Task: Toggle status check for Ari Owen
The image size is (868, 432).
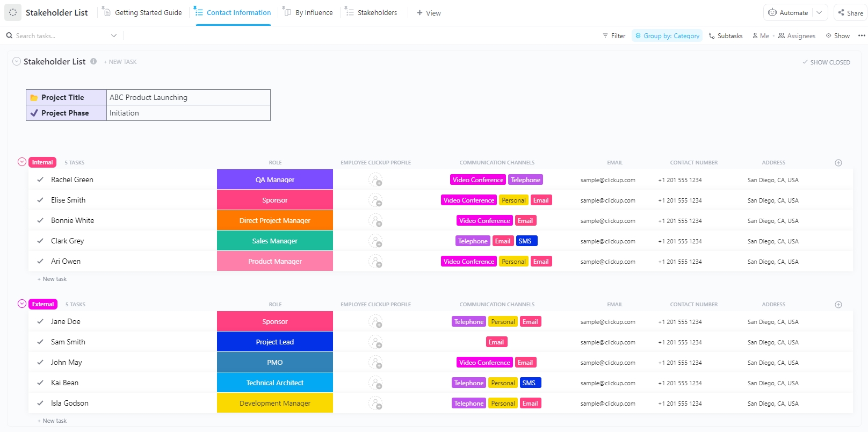Action: pyautogui.click(x=40, y=261)
